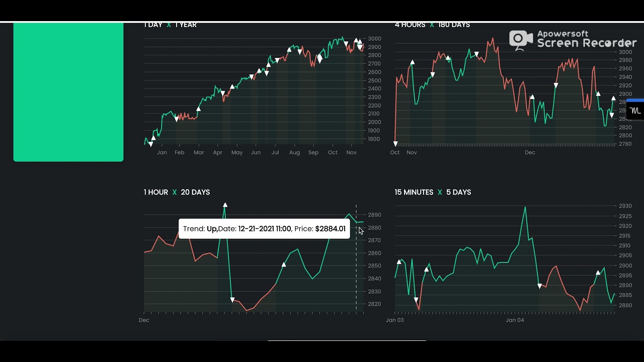The image size is (644, 362).
Task: Click the "2930" price label on the 15 Minutes chart
Action: (x=625, y=206)
